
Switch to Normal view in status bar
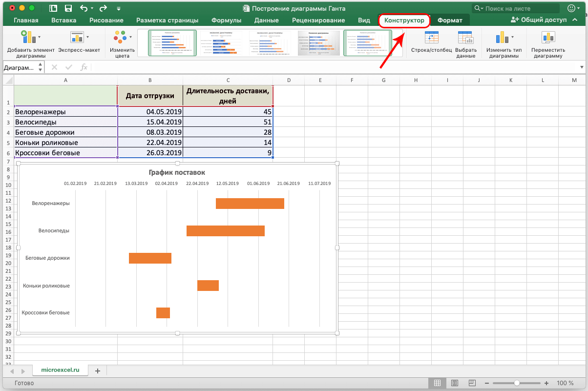tap(438, 383)
